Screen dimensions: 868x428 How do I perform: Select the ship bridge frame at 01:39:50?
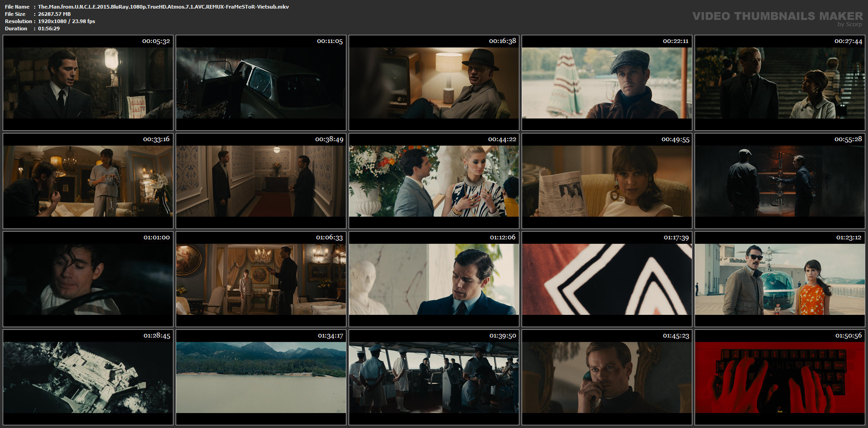tap(434, 377)
